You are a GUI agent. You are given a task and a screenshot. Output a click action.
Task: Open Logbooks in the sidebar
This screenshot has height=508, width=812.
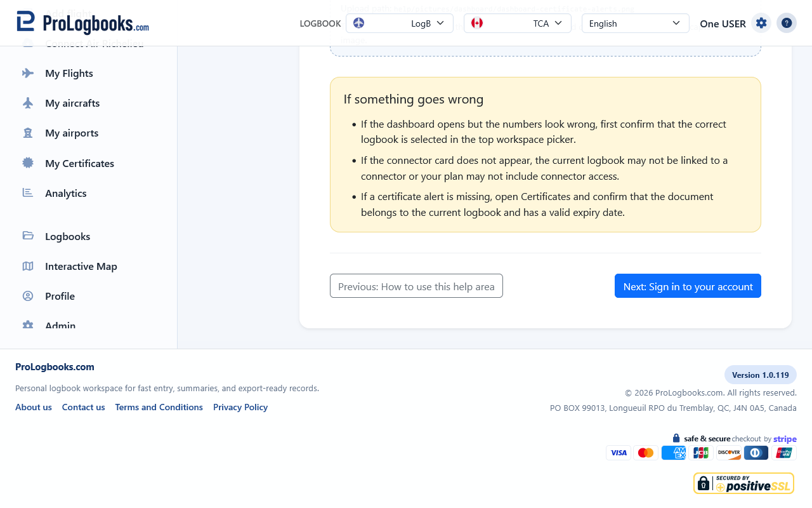(x=68, y=236)
